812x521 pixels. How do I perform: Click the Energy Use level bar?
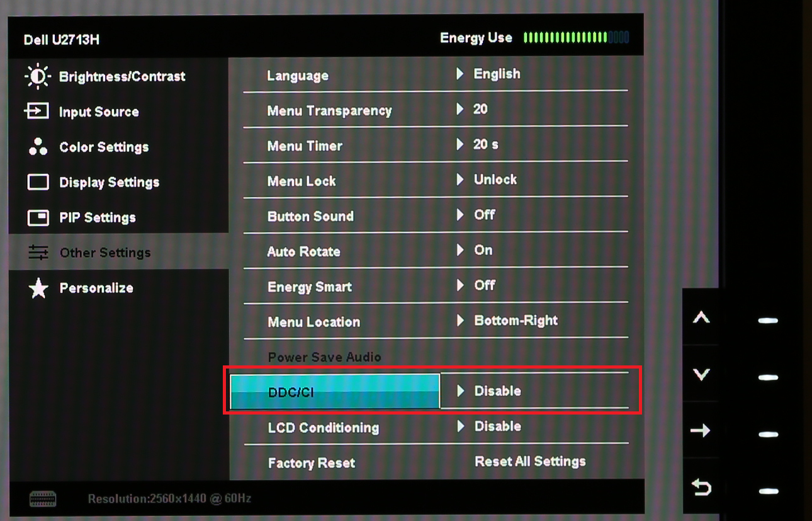tap(576, 38)
